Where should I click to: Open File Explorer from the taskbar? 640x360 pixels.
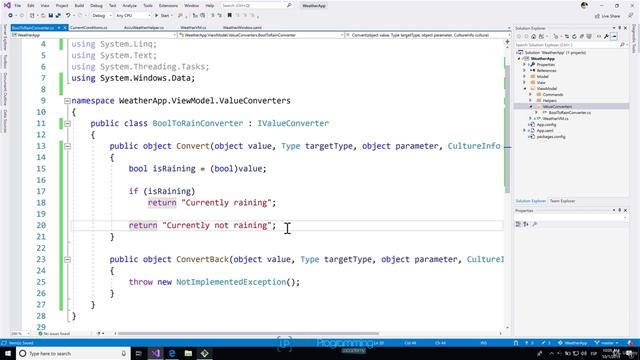tap(188, 353)
